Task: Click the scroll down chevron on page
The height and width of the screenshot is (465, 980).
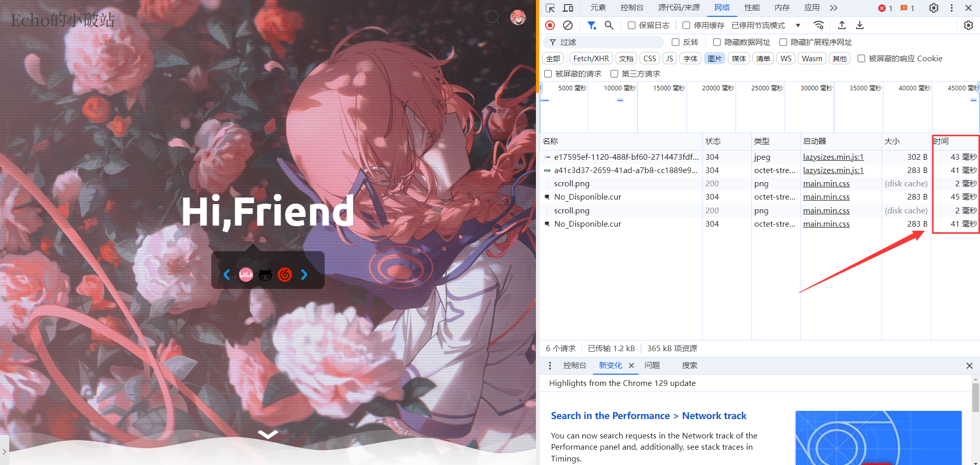Action: click(268, 434)
